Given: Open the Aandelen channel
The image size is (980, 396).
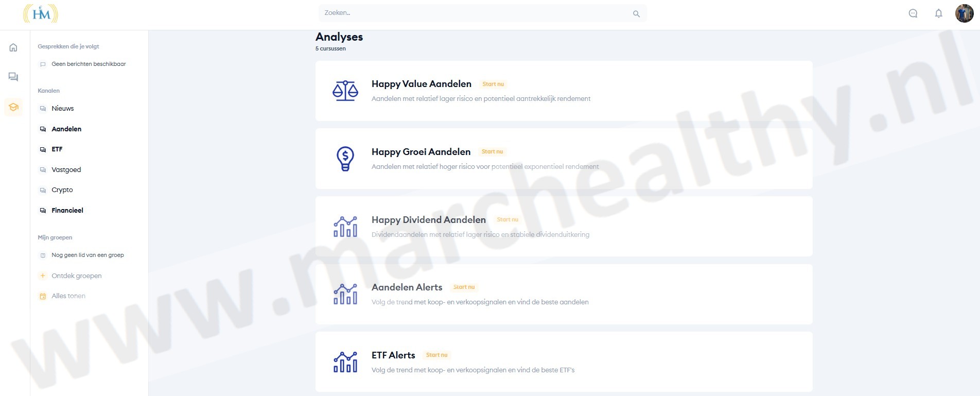Looking at the screenshot, I should point(66,129).
